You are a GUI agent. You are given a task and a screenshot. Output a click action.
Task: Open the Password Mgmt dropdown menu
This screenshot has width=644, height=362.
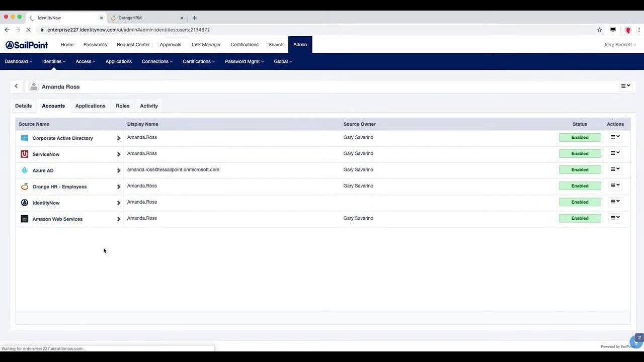pyautogui.click(x=245, y=61)
